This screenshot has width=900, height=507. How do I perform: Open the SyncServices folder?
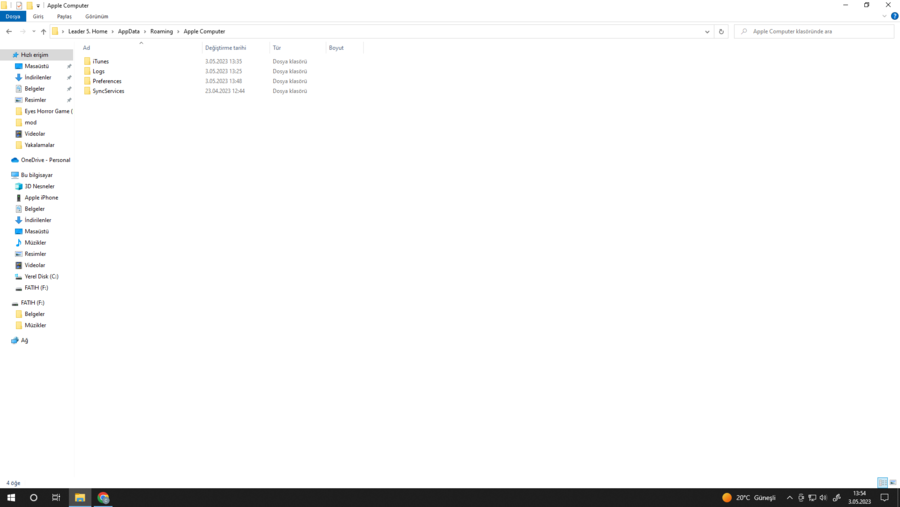[x=108, y=91]
